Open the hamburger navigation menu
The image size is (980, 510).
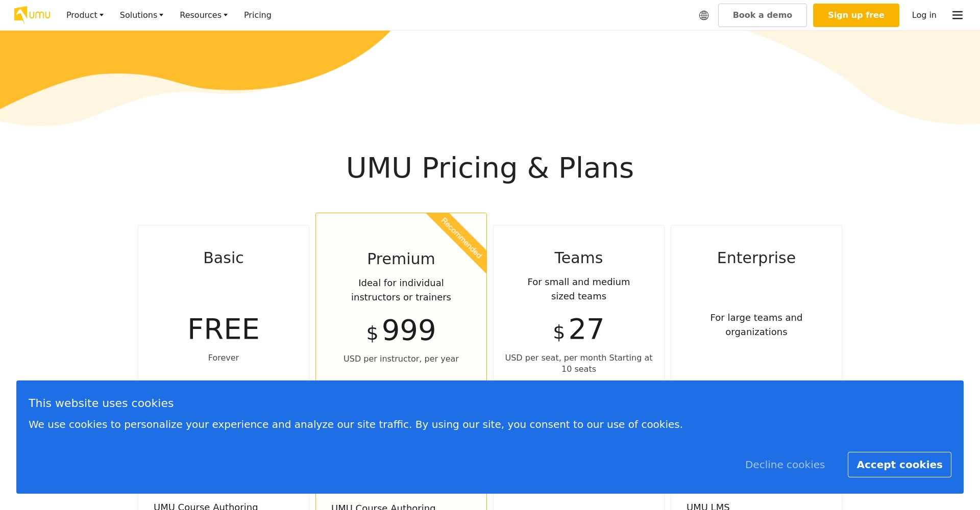[957, 15]
